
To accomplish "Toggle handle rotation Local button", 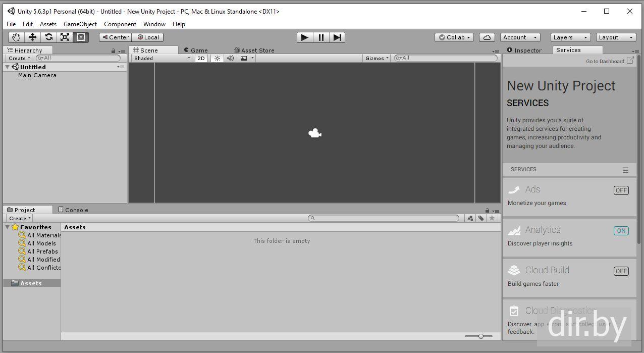I will (148, 37).
